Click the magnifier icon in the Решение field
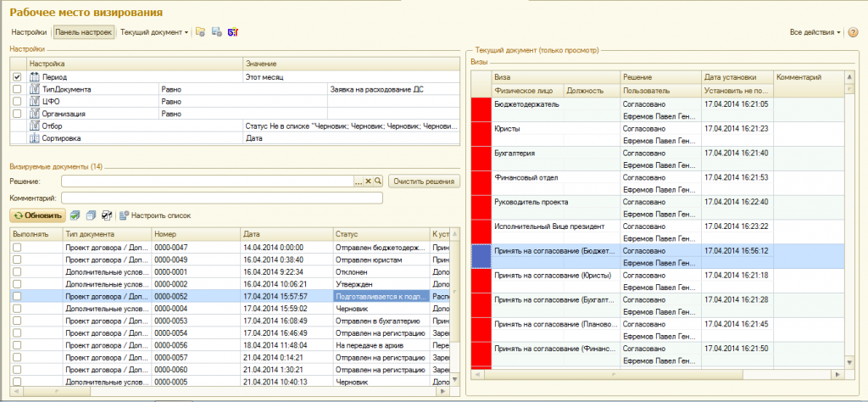Viewport: 868px width, 402px height. click(x=379, y=181)
